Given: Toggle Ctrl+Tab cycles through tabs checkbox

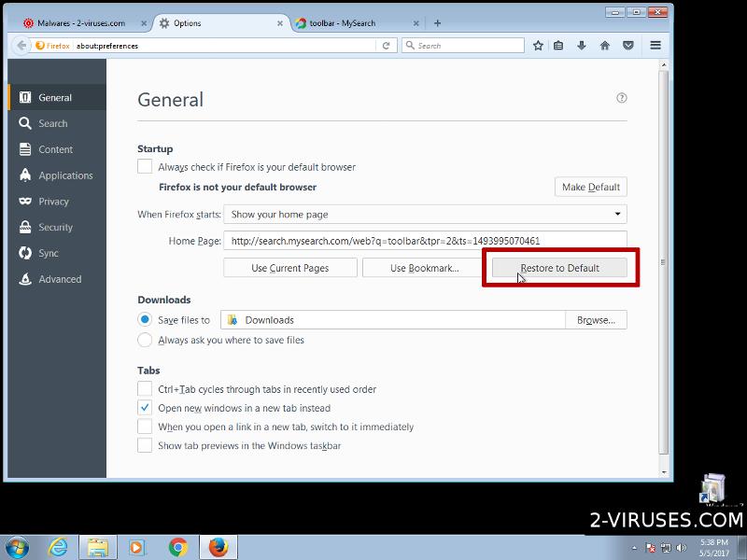Looking at the screenshot, I should click(x=145, y=389).
